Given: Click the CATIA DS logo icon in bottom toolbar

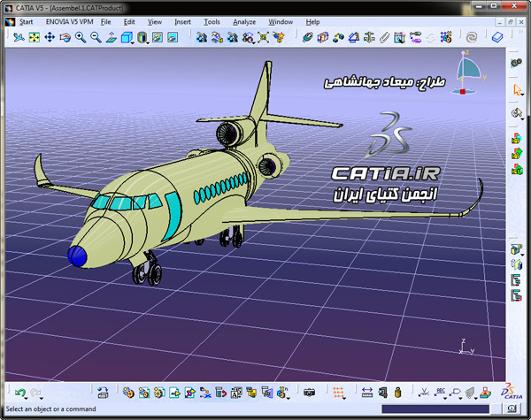Looking at the screenshot, I should coord(512,392).
